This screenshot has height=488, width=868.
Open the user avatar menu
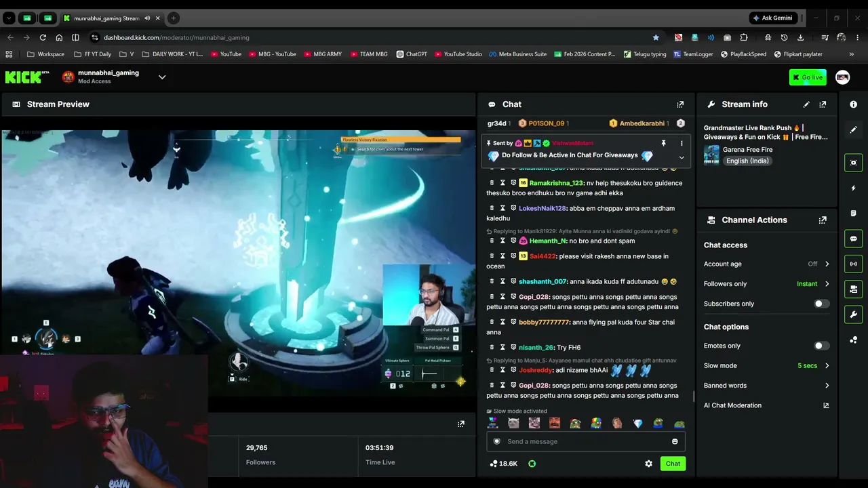843,77
